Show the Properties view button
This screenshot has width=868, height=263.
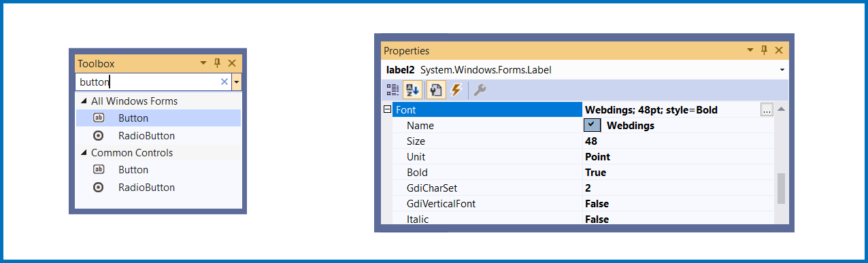436,90
